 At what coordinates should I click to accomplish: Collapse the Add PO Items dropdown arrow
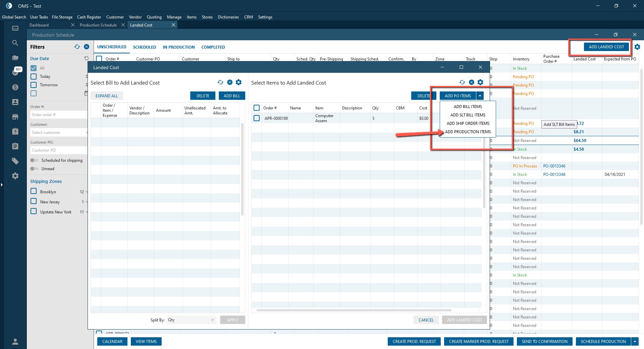[x=480, y=96]
